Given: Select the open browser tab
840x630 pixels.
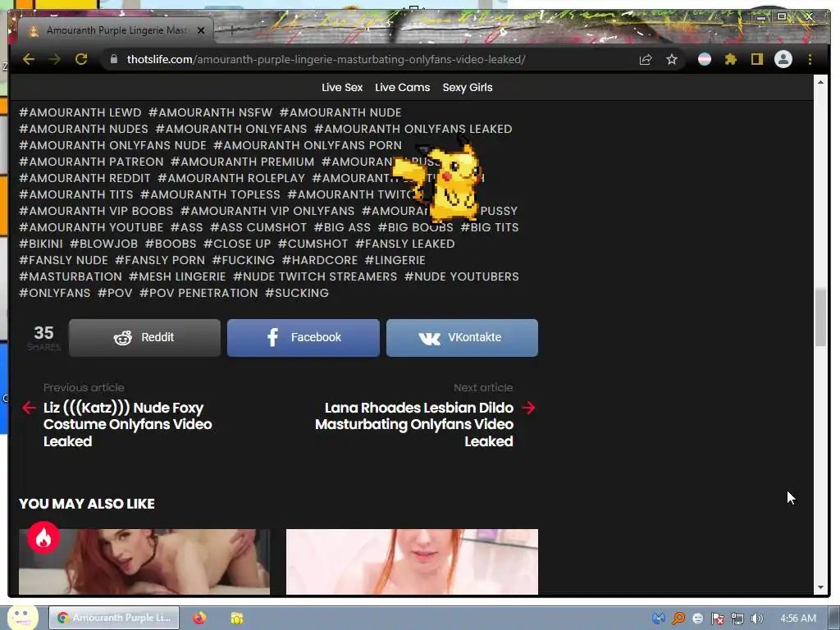Looking at the screenshot, I should pos(116,30).
